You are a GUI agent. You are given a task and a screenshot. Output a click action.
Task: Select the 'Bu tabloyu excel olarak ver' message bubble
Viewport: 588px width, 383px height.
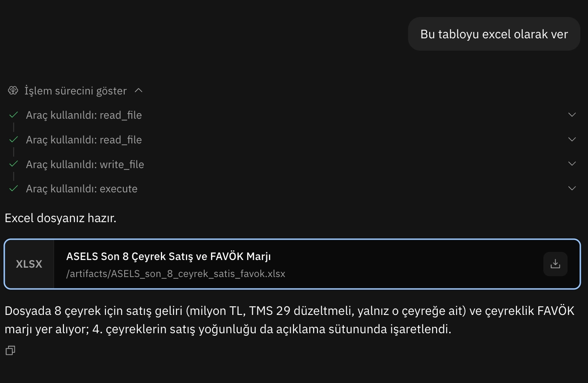coord(494,34)
